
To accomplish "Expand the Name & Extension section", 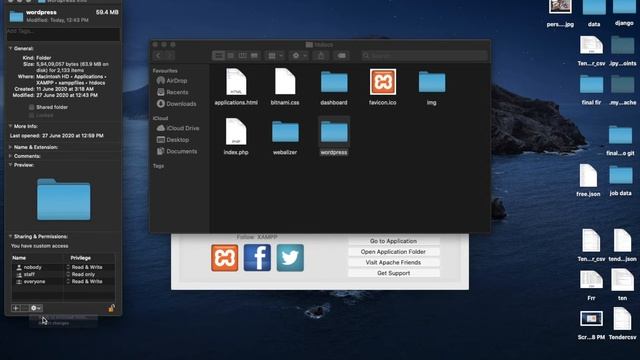I will tap(10, 147).
